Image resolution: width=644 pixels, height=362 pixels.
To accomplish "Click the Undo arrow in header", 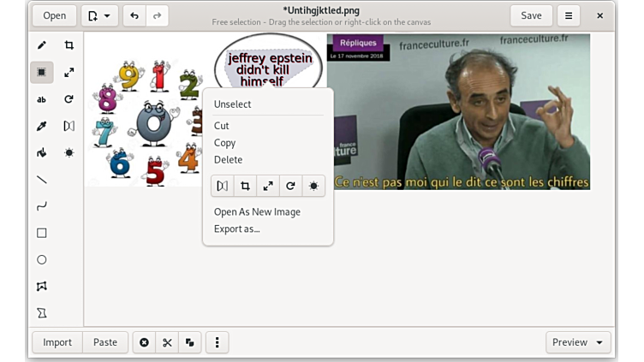I will click(x=134, y=15).
